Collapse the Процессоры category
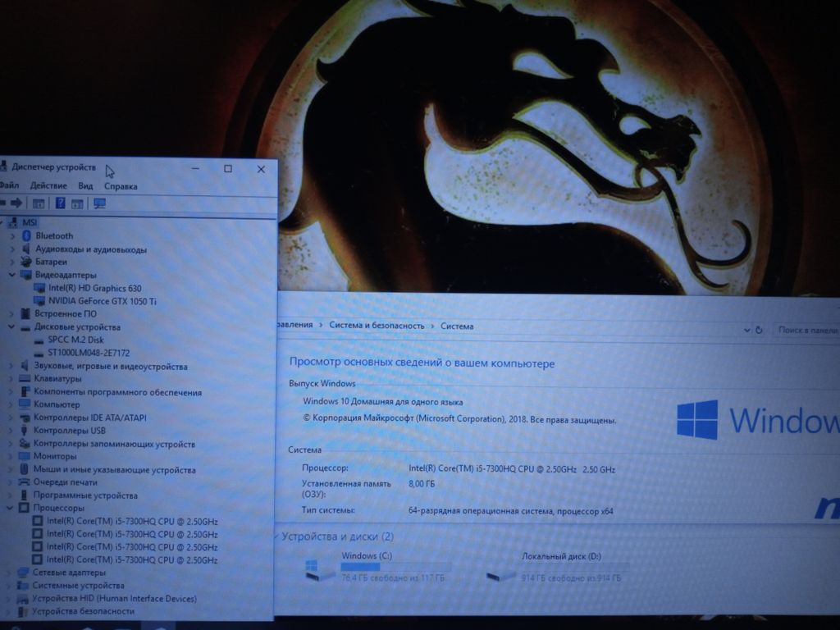Viewport: 840px width, 630px height. click(x=11, y=509)
